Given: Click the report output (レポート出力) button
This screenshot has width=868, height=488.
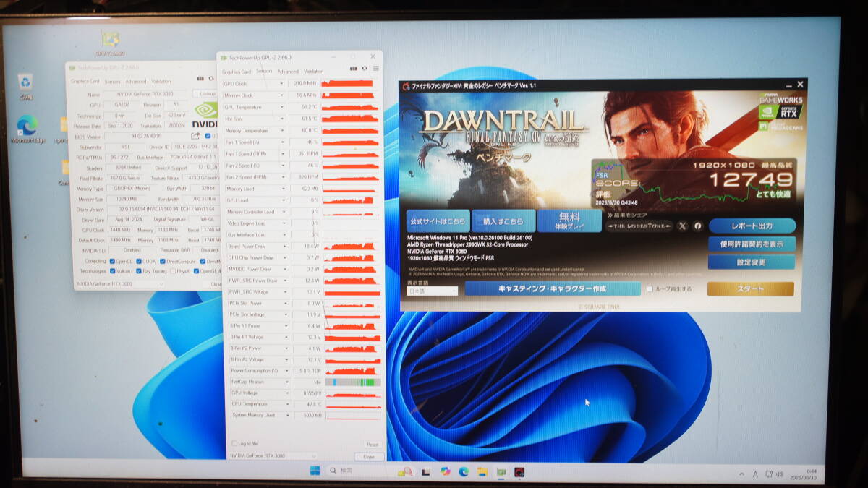Looking at the screenshot, I should (x=752, y=226).
